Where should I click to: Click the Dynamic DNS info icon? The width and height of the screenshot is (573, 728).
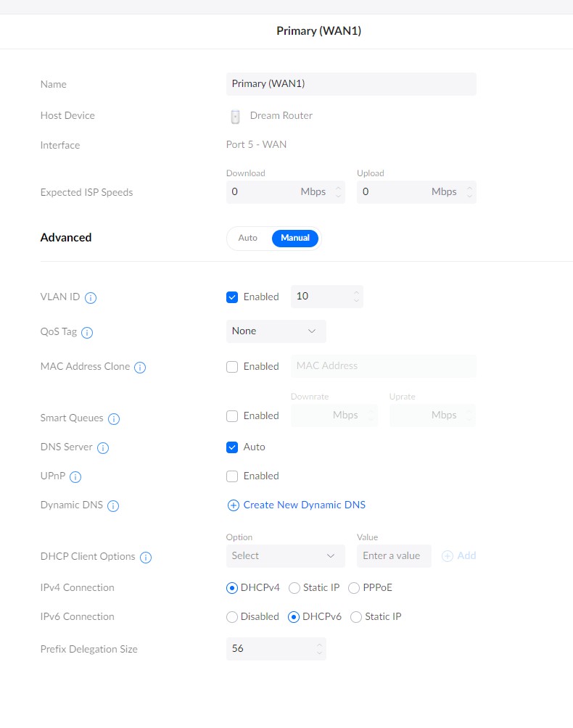(x=113, y=505)
